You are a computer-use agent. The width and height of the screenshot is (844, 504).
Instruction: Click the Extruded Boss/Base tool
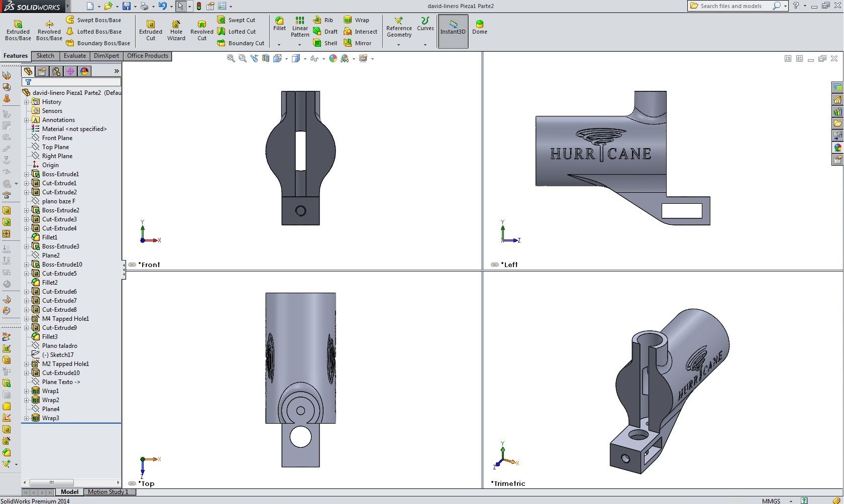click(x=18, y=31)
